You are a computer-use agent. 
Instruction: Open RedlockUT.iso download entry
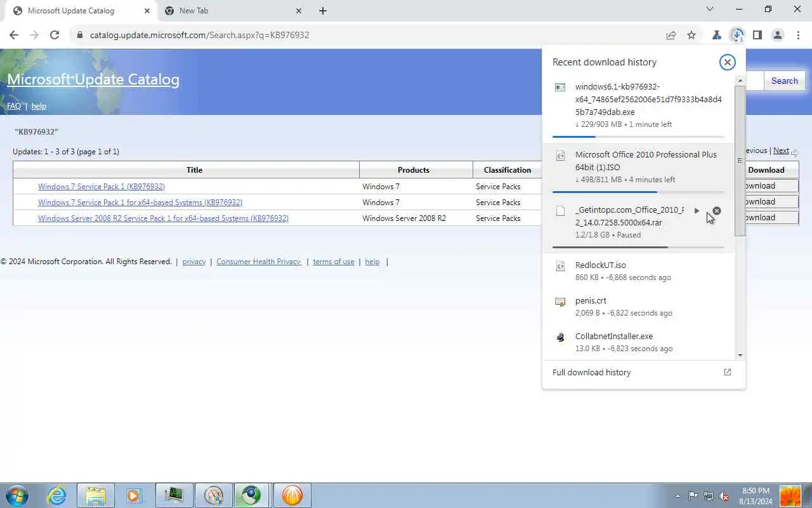point(639,271)
